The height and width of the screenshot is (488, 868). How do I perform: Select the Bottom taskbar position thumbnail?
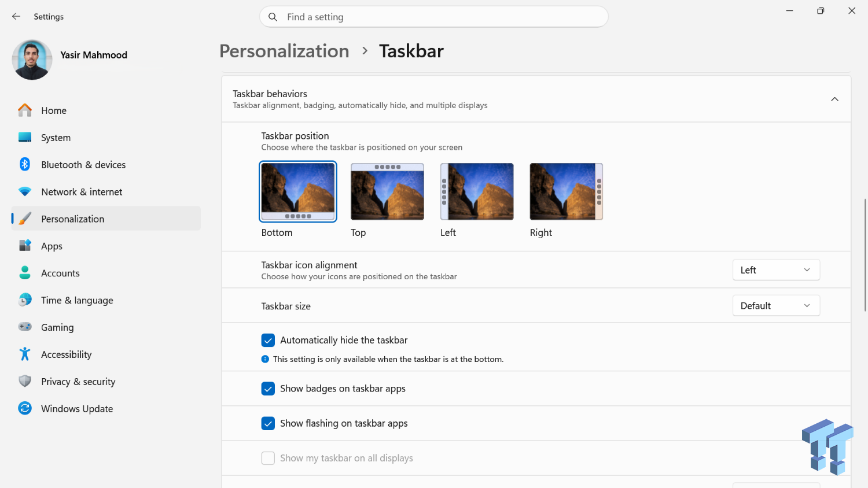click(x=298, y=191)
